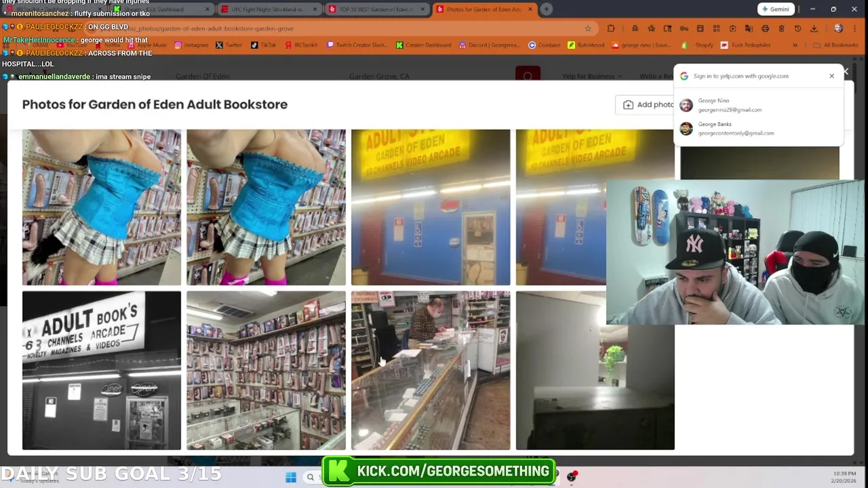
Task: Close the TOP 10 BEST Garden of Eden tab
Action: 422,9
